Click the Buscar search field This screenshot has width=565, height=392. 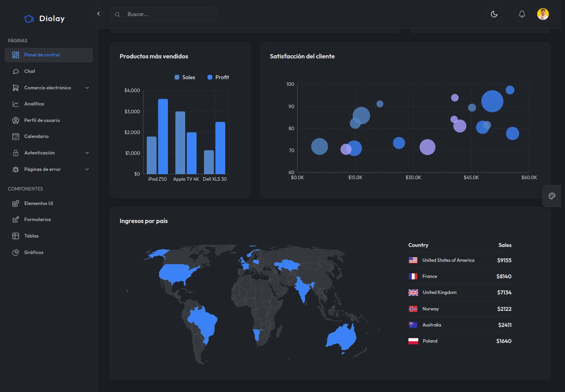point(163,15)
